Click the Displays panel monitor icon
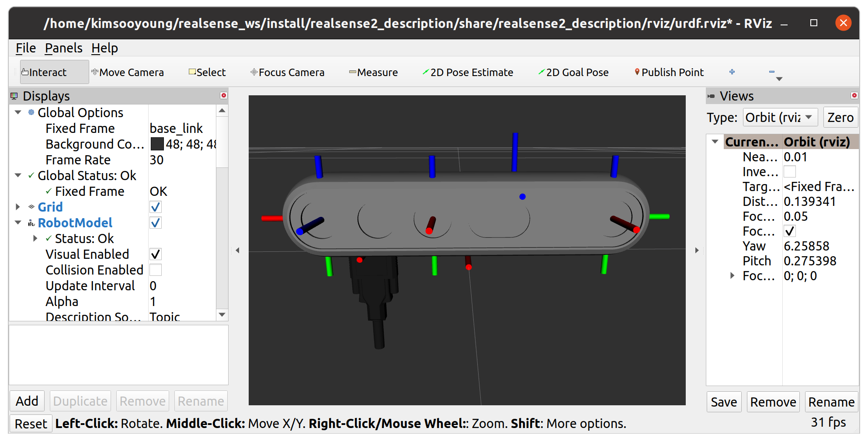The width and height of the screenshot is (868, 442). [x=14, y=96]
